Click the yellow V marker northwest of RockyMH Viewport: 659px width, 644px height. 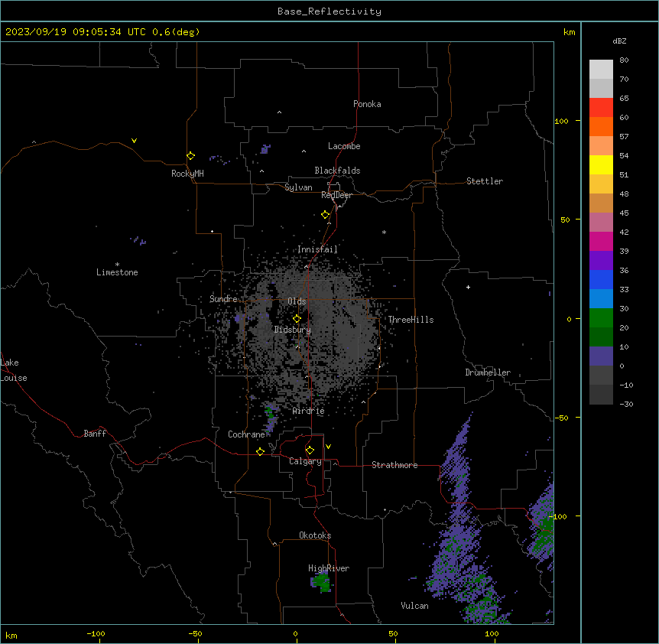click(x=134, y=141)
